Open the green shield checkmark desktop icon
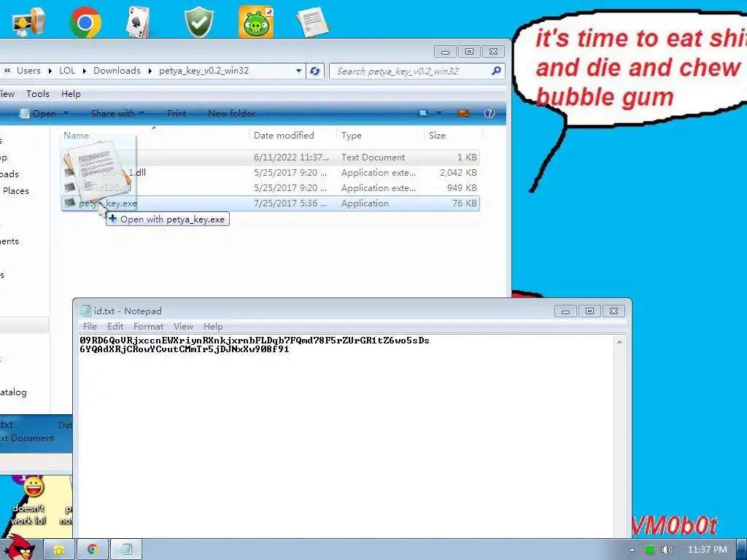 198,22
